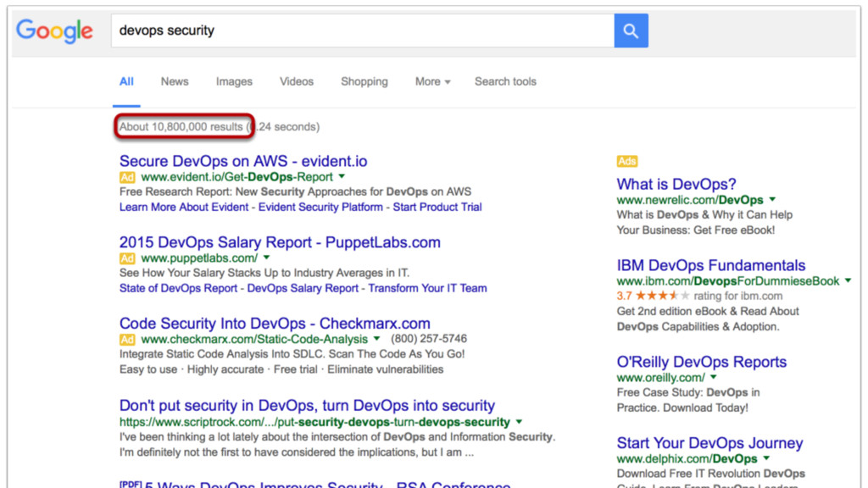Click the www.newrelic.com/DevOps URL text
Viewport: 868px width, 488px height.
(690, 200)
